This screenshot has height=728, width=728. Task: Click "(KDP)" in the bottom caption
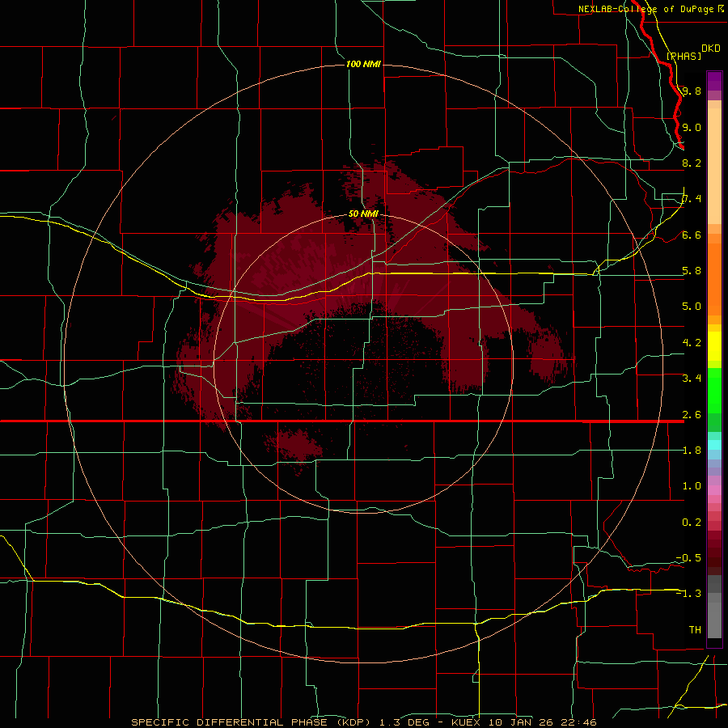354,722
